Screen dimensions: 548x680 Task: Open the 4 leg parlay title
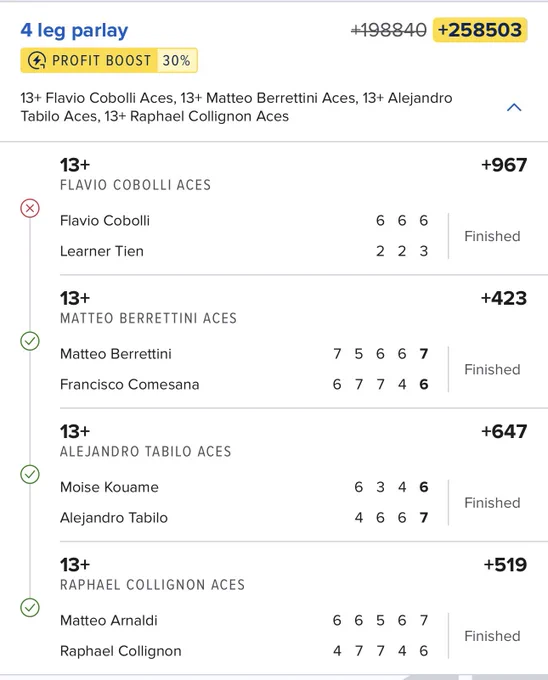click(x=74, y=30)
